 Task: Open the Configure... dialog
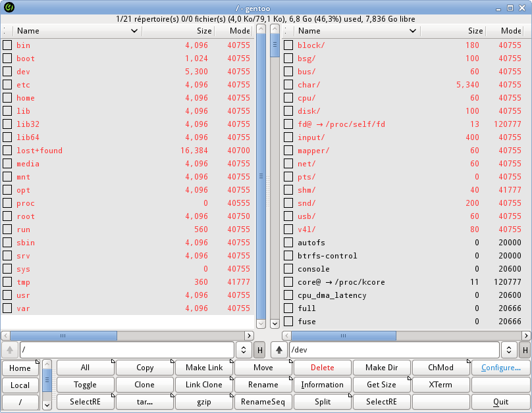click(x=500, y=368)
